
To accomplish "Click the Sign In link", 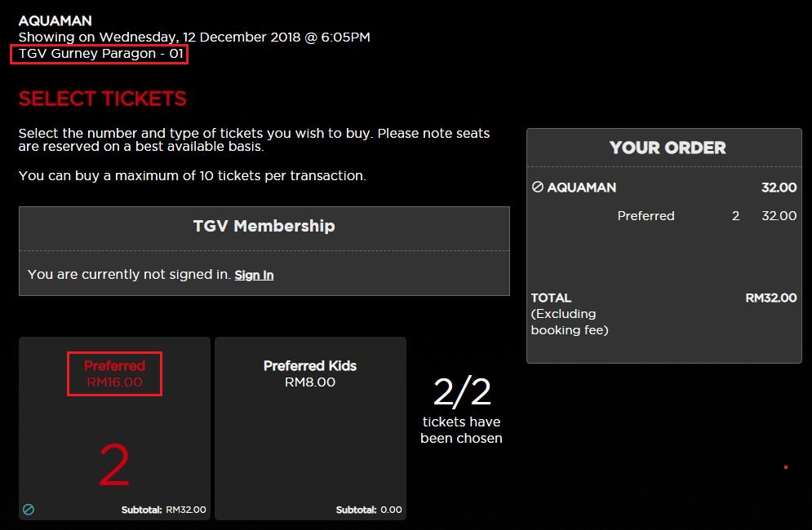I will coord(254,276).
